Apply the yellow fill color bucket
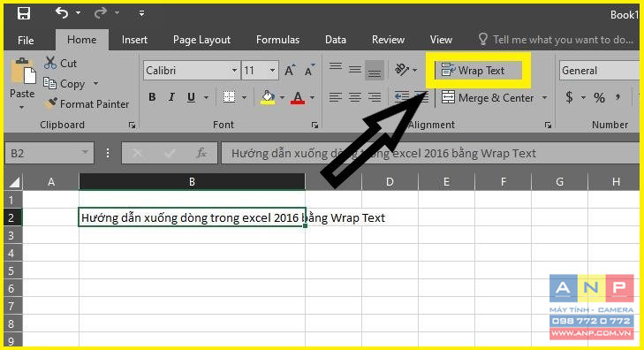The image size is (644, 350). [268, 97]
